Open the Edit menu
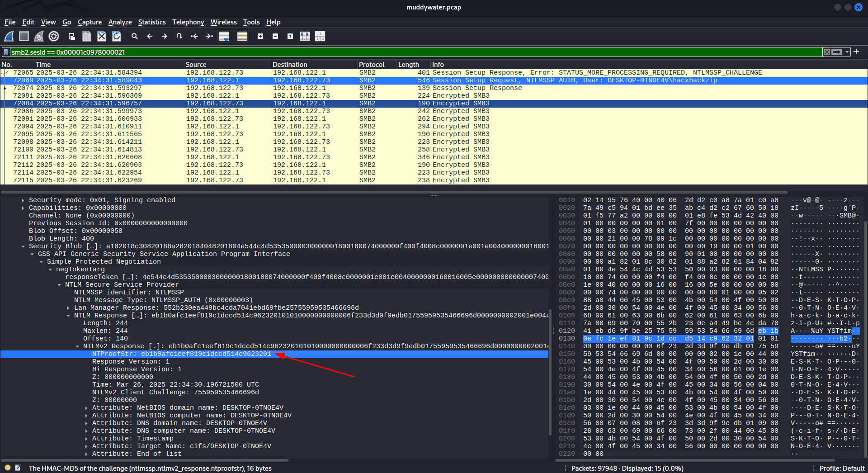 (x=28, y=22)
